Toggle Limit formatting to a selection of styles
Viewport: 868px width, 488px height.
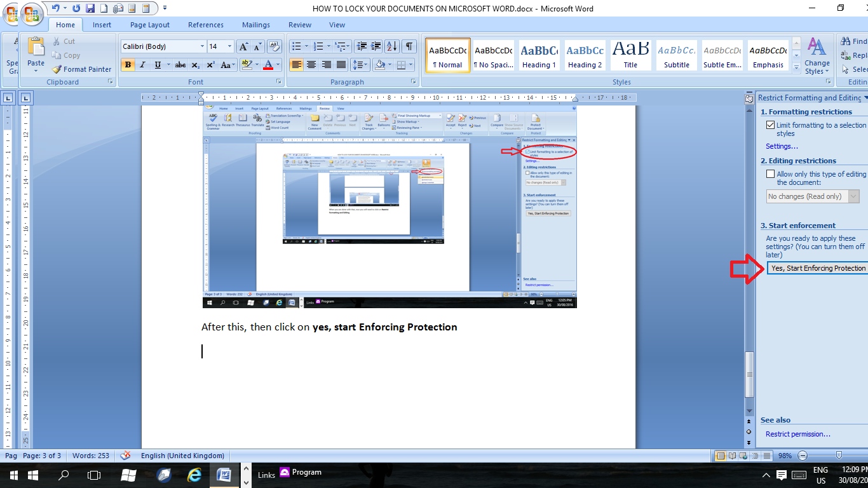771,125
